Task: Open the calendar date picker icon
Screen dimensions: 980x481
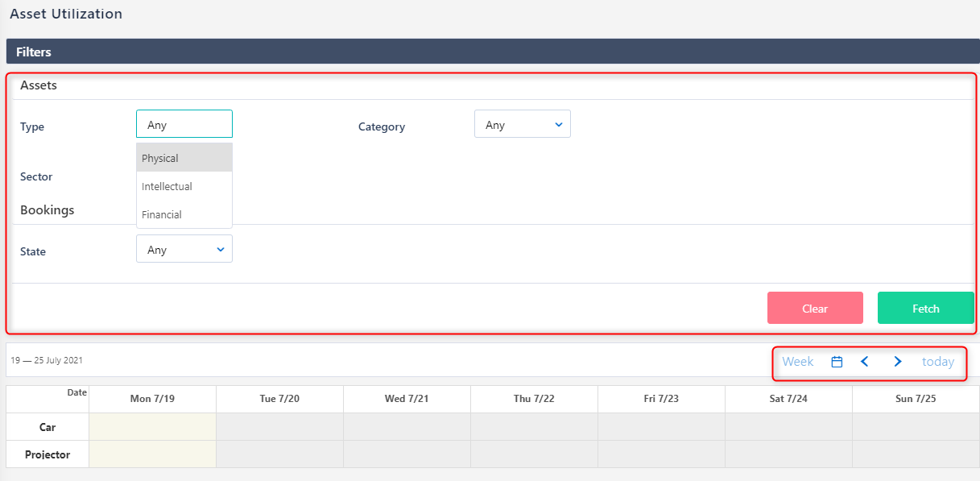Action: coord(837,362)
